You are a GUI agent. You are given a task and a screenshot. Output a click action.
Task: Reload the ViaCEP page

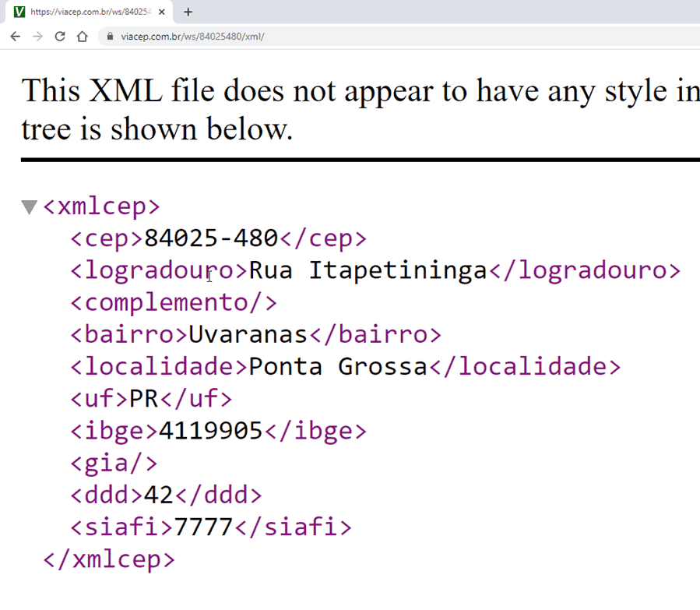(60, 37)
